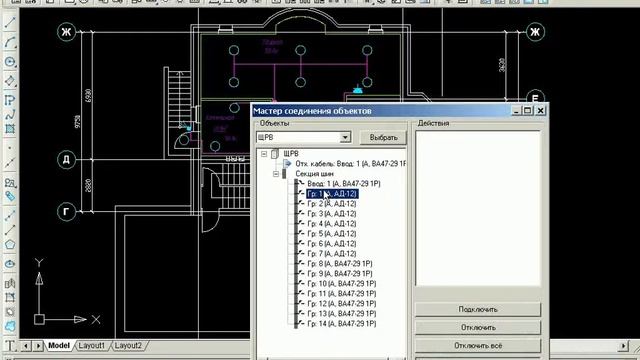
Task: Switch to the Model tab
Action: pos(59,346)
